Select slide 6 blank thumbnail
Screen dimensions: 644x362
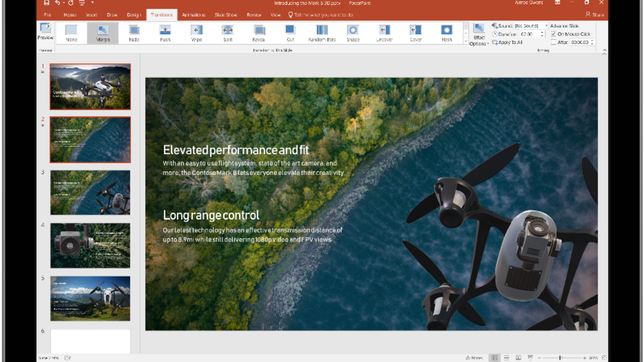[90, 341]
